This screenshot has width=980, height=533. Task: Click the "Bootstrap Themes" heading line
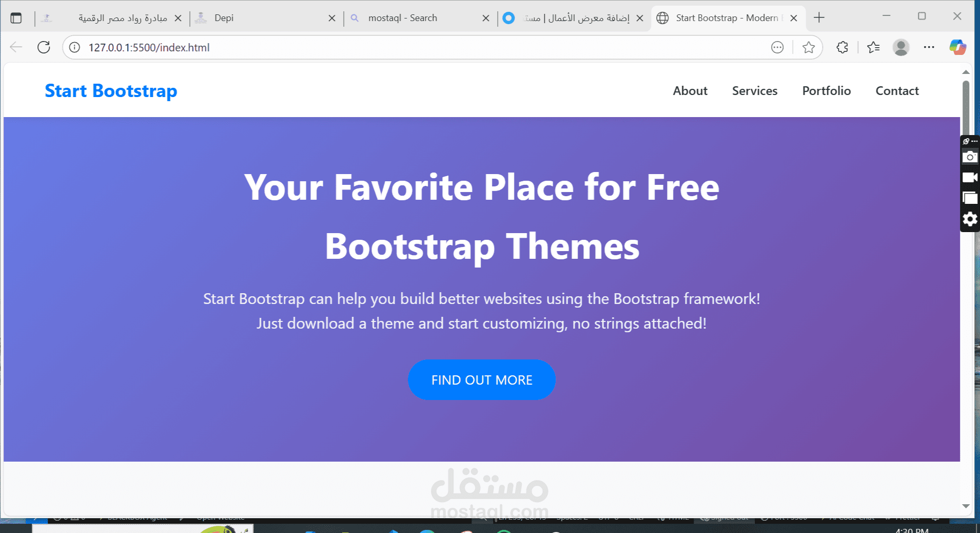[x=482, y=246]
